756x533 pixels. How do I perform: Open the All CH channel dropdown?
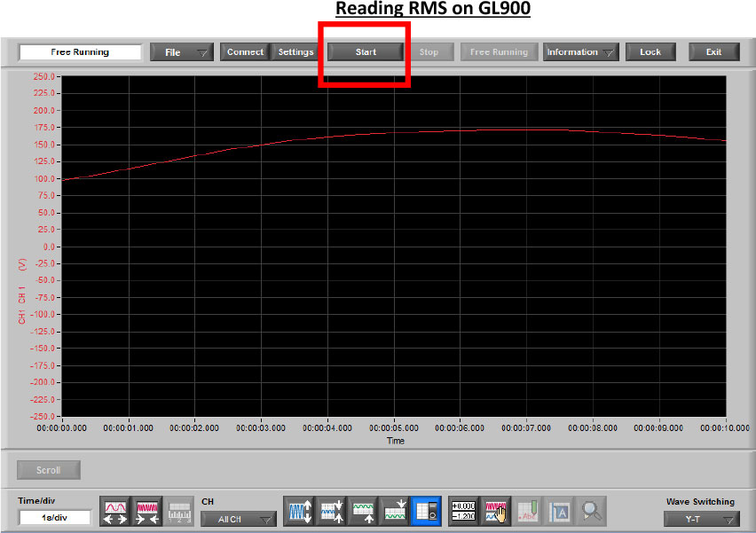point(239,520)
